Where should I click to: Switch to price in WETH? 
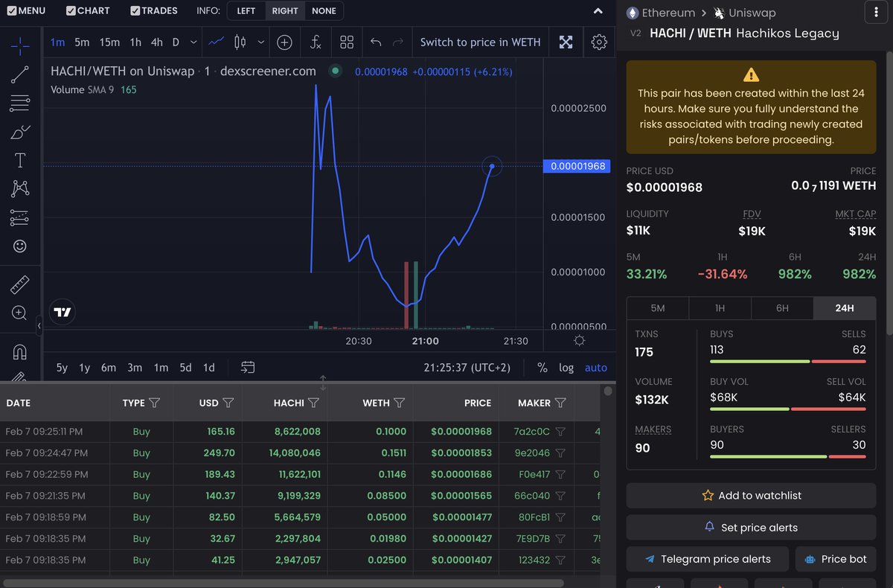[x=480, y=42]
